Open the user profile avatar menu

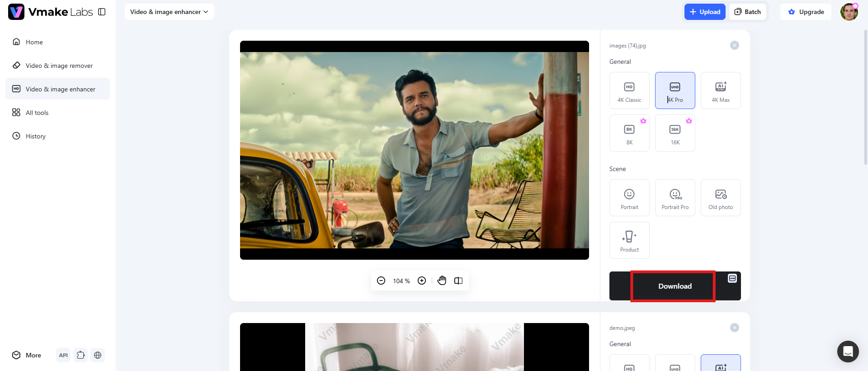(x=849, y=12)
